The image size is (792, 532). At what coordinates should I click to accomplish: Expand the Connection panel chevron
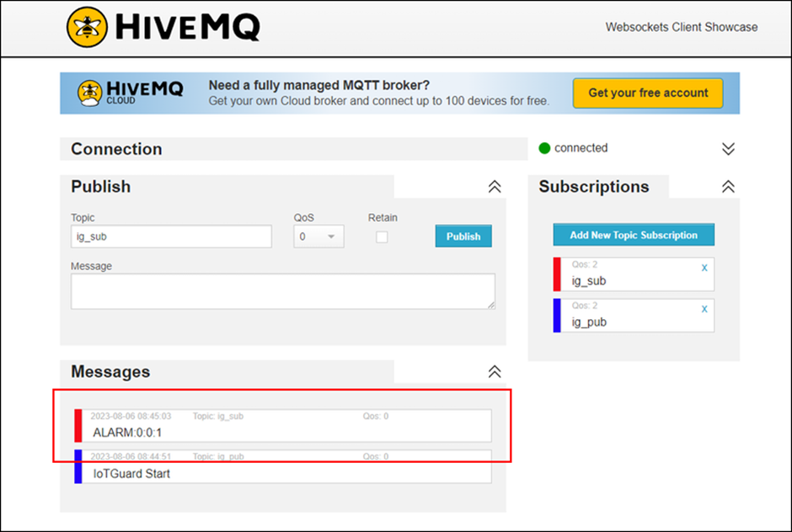[x=728, y=148]
